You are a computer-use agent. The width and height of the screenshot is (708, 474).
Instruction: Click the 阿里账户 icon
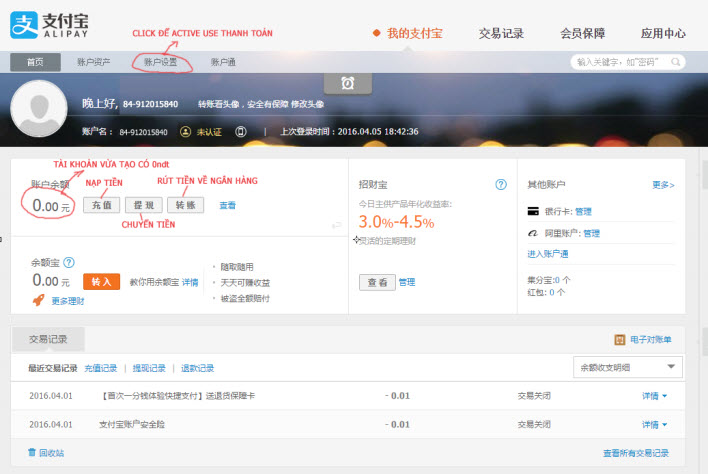point(533,233)
